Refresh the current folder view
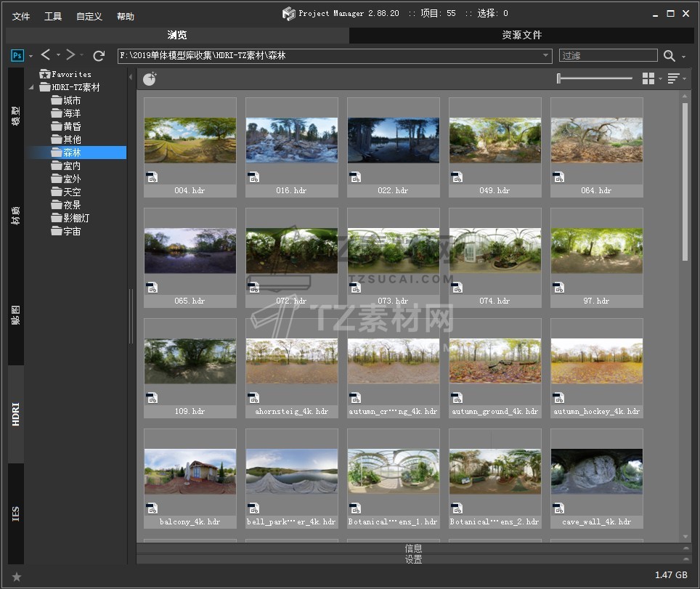This screenshot has width=700, height=589. (99, 56)
